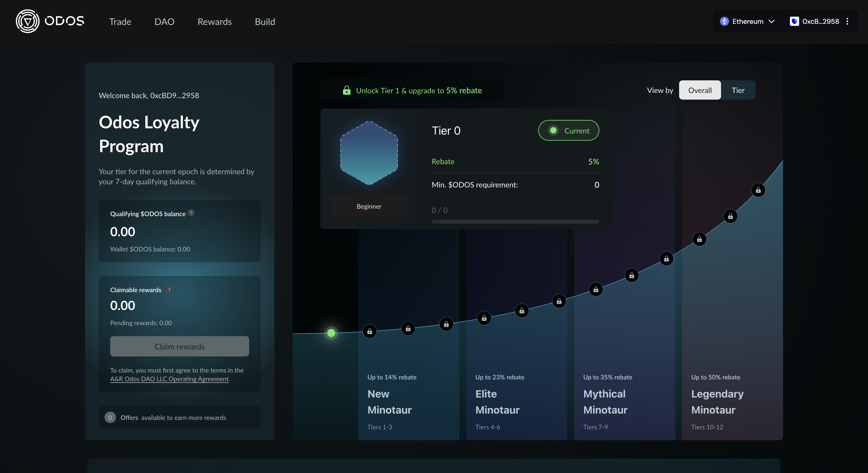
Task: Click the green lock icon in unlock banner
Action: point(346,90)
